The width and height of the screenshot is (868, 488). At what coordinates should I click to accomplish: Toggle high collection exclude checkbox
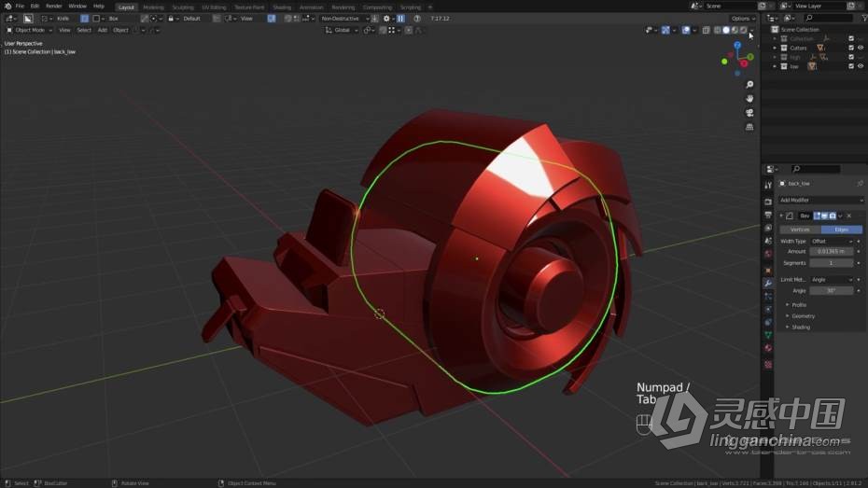[x=851, y=57]
